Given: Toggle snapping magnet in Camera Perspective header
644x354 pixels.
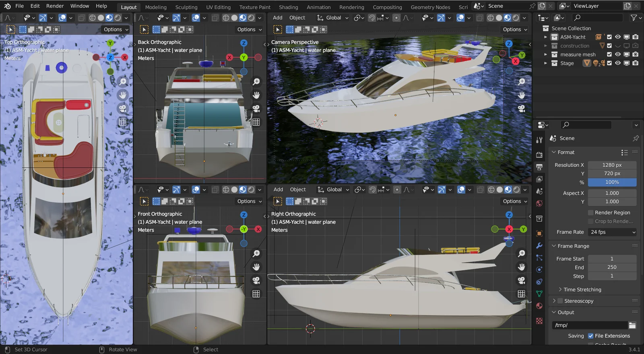Looking at the screenshot, I should tap(372, 18).
